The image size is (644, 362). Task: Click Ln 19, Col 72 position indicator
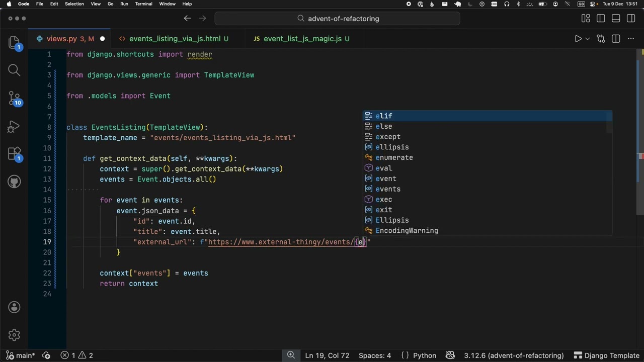click(x=327, y=355)
